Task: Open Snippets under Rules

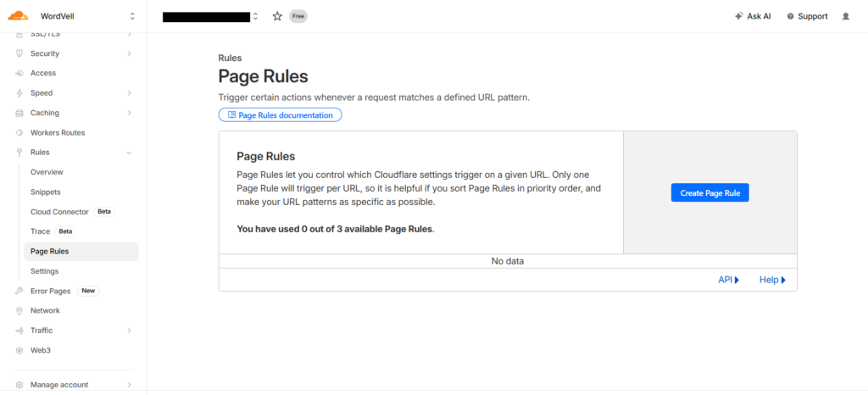Action: [x=46, y=192]
